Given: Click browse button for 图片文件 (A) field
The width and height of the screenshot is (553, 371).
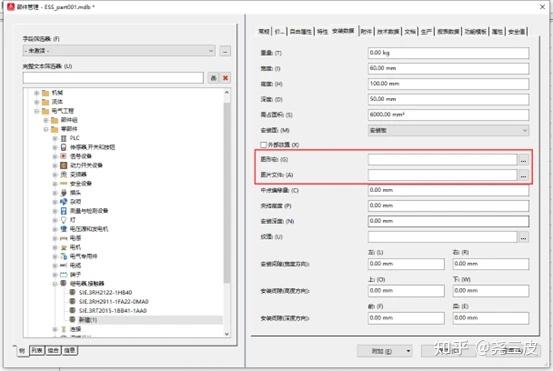Looking at the screenshot, I should click(x=523, y=175).
